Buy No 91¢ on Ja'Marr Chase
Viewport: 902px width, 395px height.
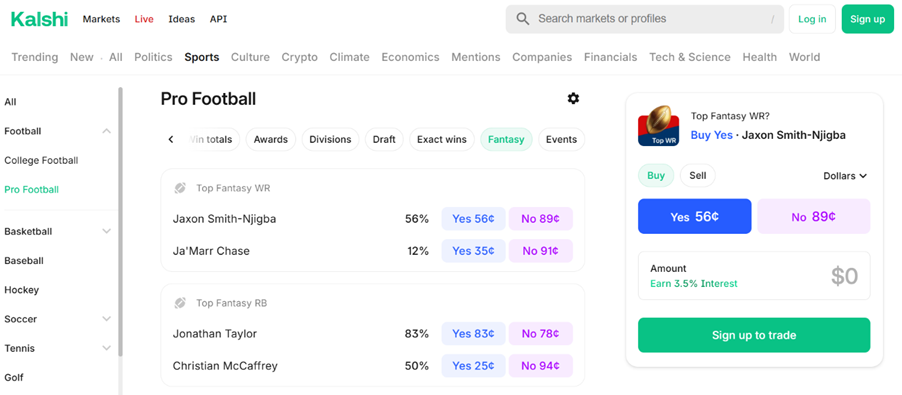(x=541, y=251)
